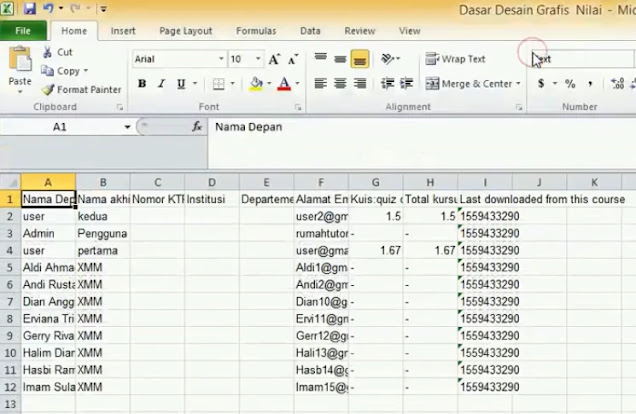
Task: Expand the Borders dropdown arrow
Action: pyautogui.click(x=232, y=84)
